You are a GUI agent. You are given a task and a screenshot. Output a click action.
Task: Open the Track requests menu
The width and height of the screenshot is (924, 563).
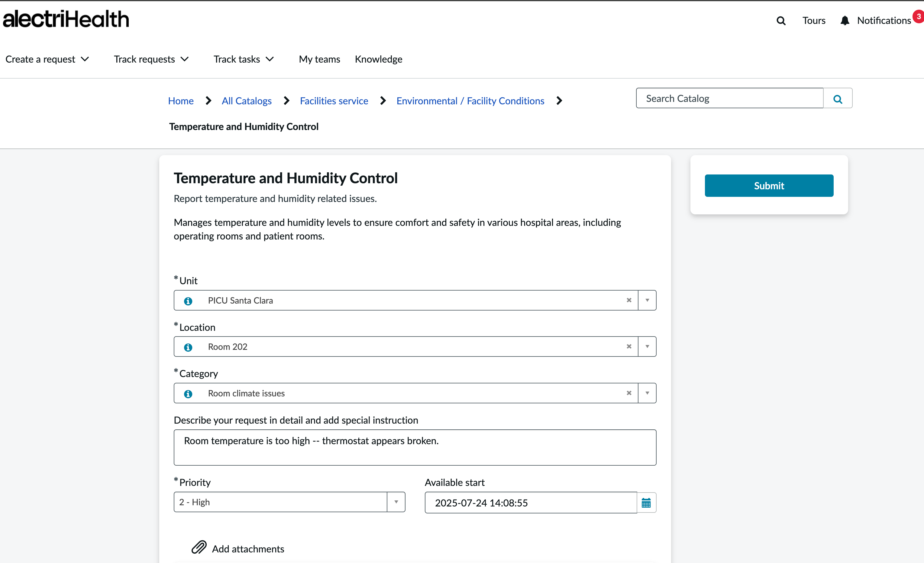pyautogui.click(x=151, y=59)
